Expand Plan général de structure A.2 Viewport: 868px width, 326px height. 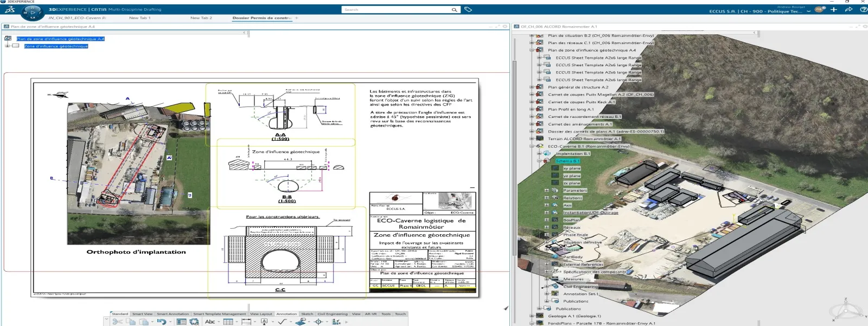tap(532, 87)
